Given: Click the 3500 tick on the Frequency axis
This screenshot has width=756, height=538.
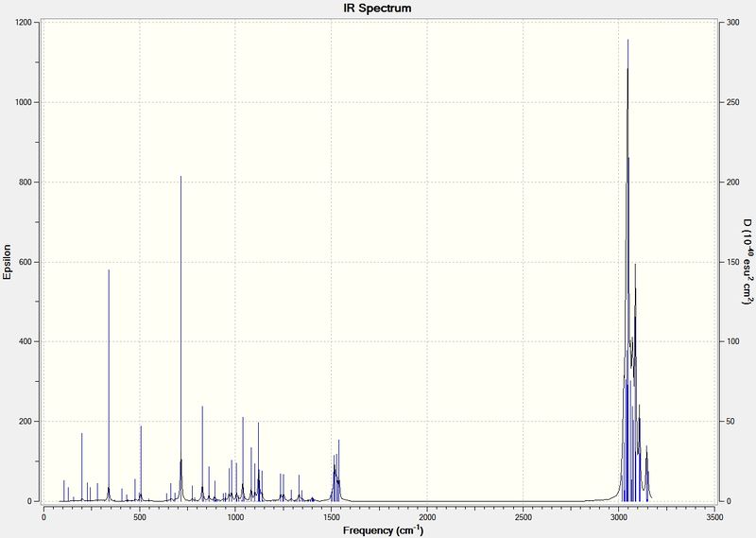Looking at the screenshot, I should [714, 517].
